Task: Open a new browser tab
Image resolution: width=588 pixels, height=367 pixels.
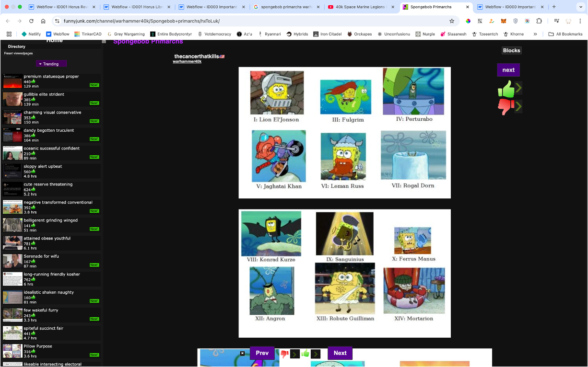Action: [554, 7]
